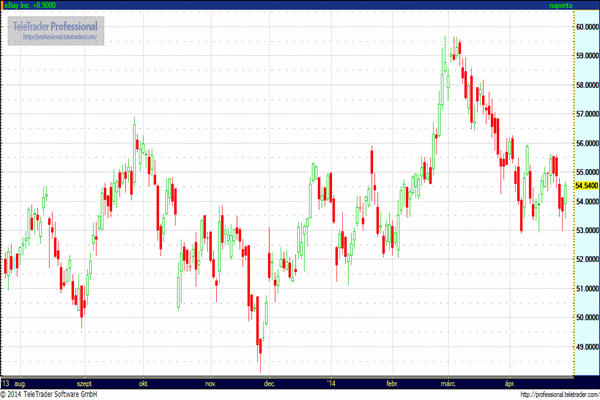The width and height of the screenshot is (600, 400).
Task: Select the nov. marker on time axis
Action: (211, 383)
